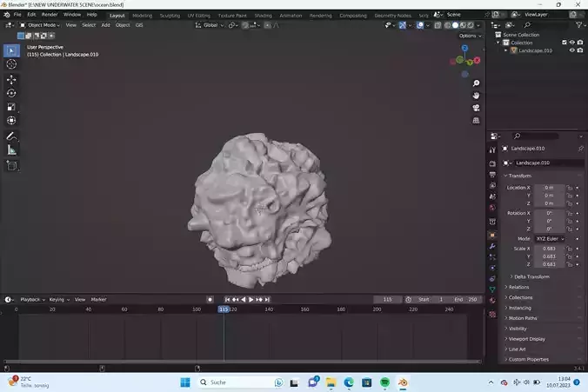This screenshot has height=392, width=588.
Task: Select the Move tool
Action: (11, 79)
